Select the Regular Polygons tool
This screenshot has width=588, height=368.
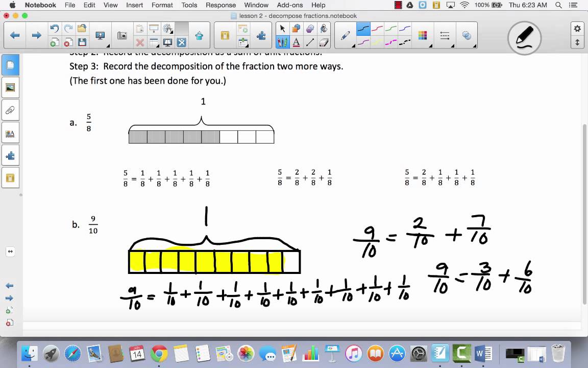coord(310,29)
